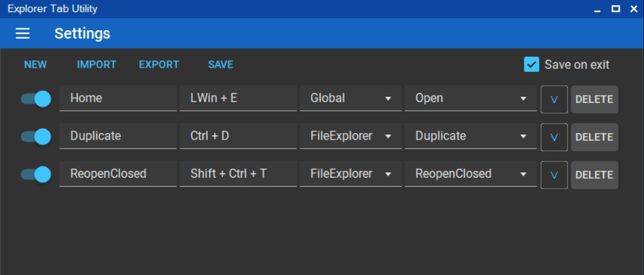Disable the Home hotkey toggle switch
Viewport: 644px width, 275px height.
click(36, 99)
